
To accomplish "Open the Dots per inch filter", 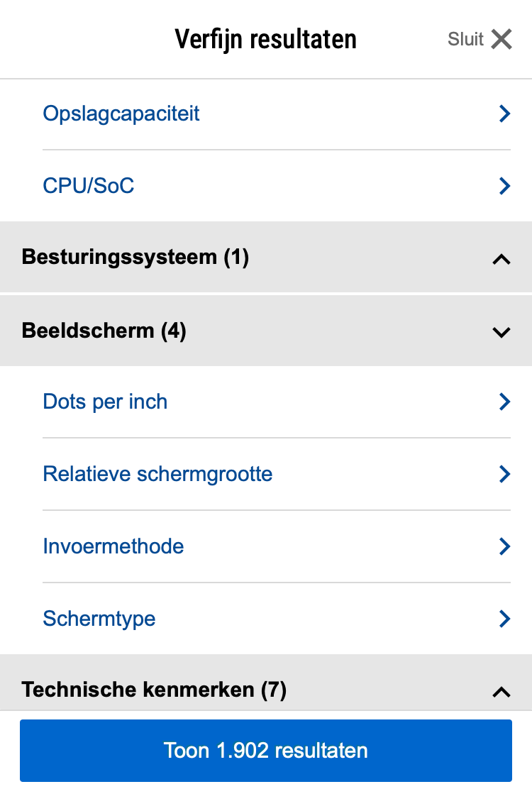I will [x=105, y=402].
